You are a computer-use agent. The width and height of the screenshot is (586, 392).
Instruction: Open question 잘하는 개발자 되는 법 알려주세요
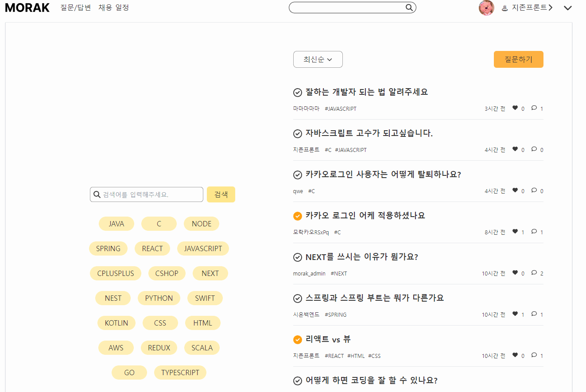pos(367,92)
